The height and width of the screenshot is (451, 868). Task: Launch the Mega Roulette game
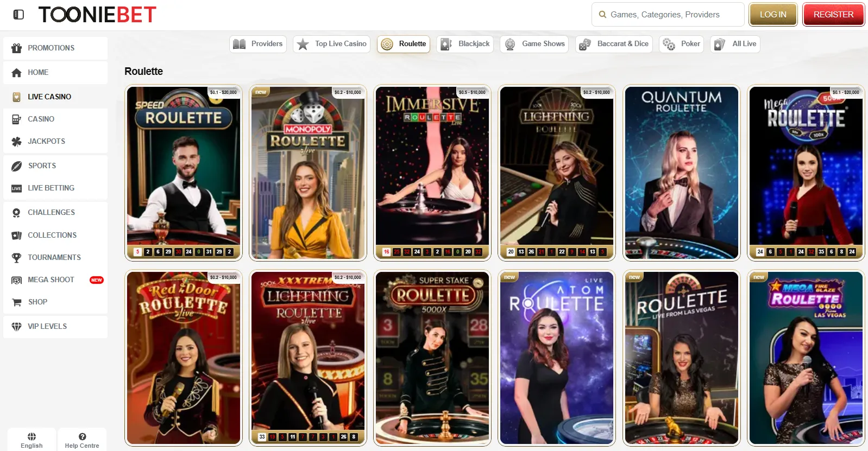(x=806, y=173)
